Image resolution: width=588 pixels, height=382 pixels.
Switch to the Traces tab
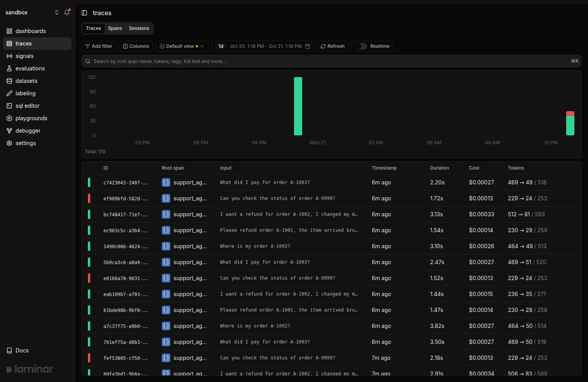click(93, 28)
